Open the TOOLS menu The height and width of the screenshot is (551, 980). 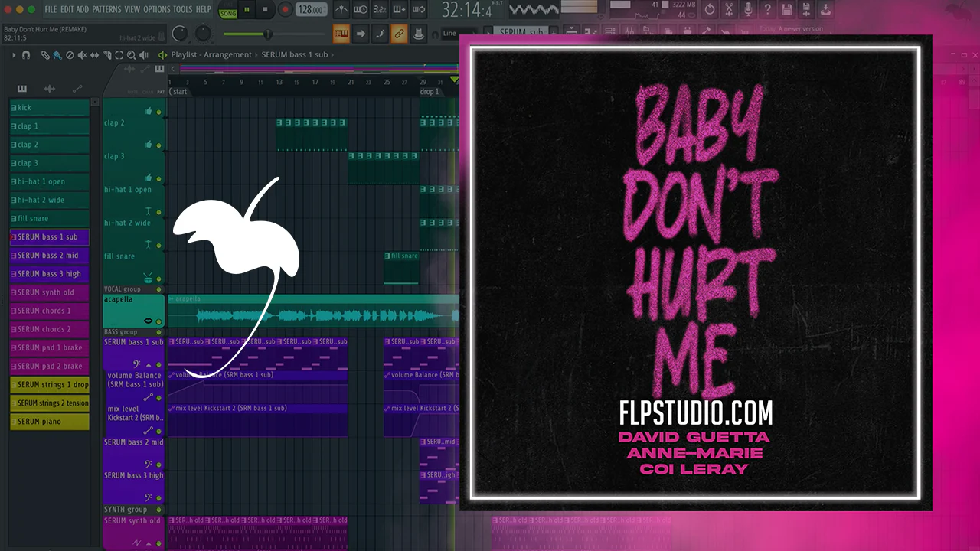183,9
